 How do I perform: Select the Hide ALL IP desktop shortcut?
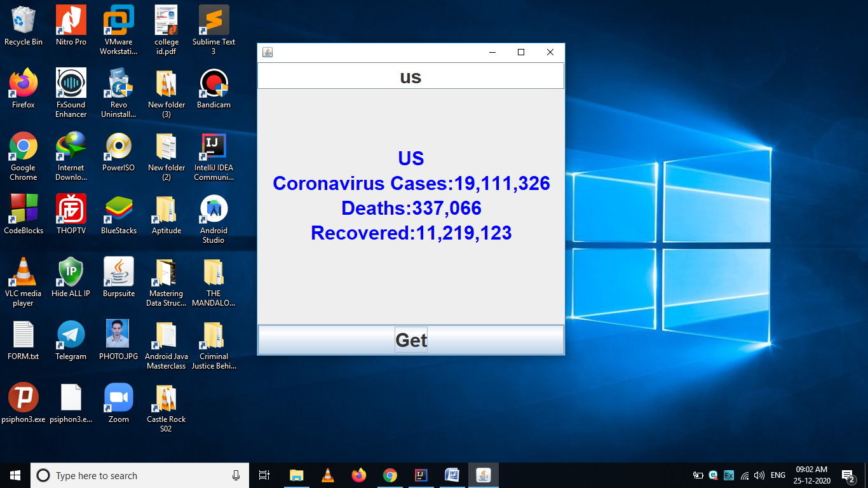(71, 278)
